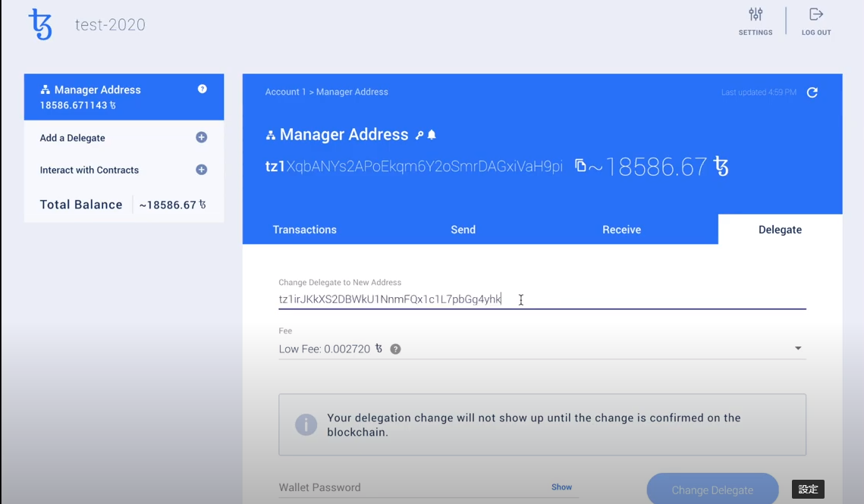Copy the tz1 address with the copy icon
The image size is (864, 504).
pos(580,164)
